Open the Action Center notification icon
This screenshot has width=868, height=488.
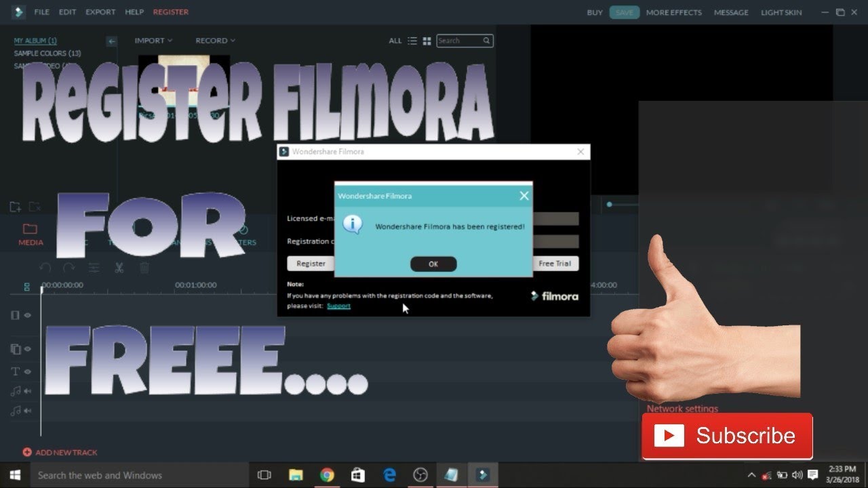tap(813, 475)
